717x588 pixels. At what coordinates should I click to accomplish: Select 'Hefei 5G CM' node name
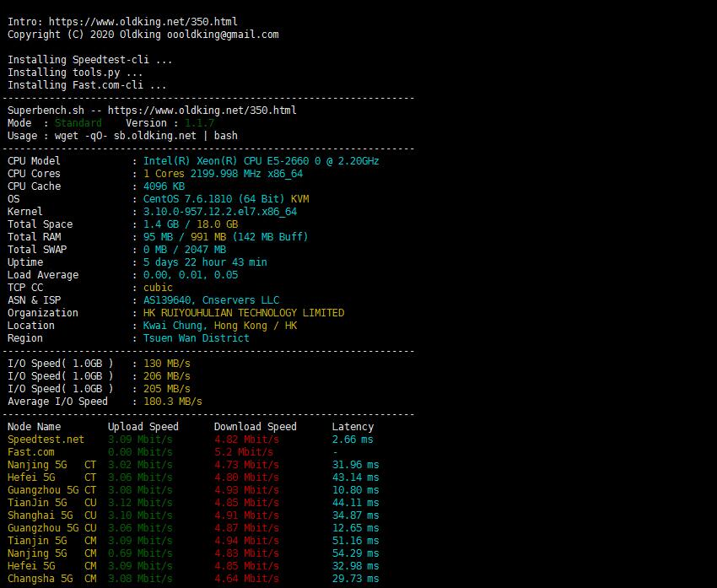point(51,566)
